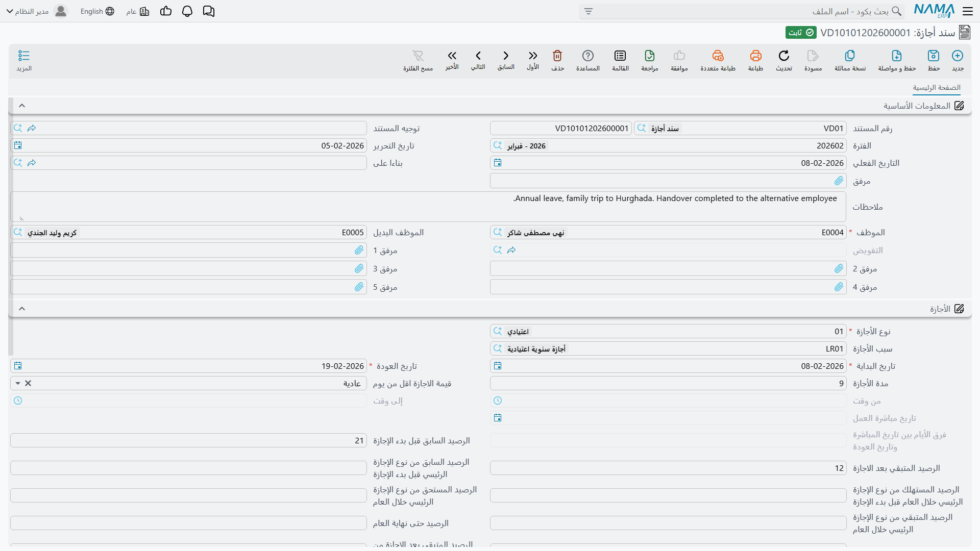Clear the عادية value with X
The image size is (980, 551).
[29, 384]
